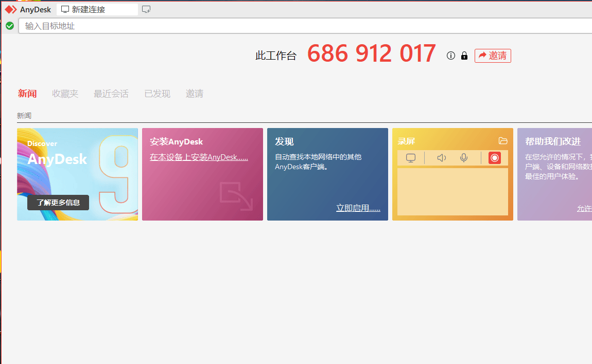The height and width of the screenshot is (364, 592).
Task: Toggle screen capture monitor icon in 录屏
Action: tap(411, 158)
